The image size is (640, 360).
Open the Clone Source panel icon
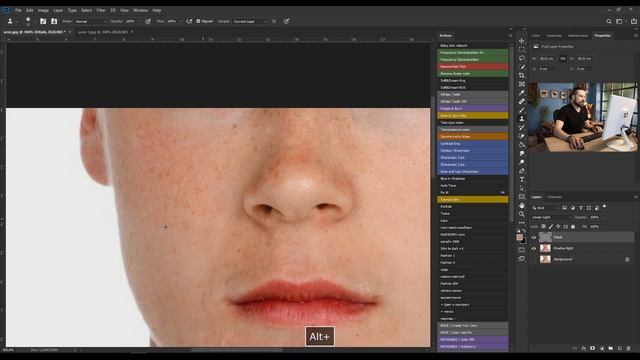click(54, 21)
